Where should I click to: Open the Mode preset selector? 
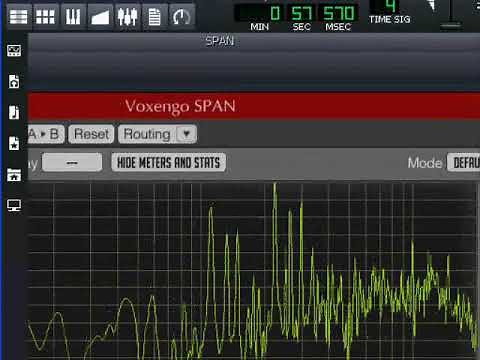pos(464,163)
